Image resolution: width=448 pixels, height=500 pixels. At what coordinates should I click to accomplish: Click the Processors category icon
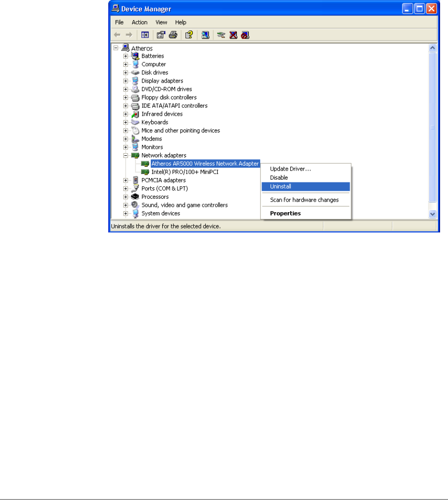click(135, 197)
